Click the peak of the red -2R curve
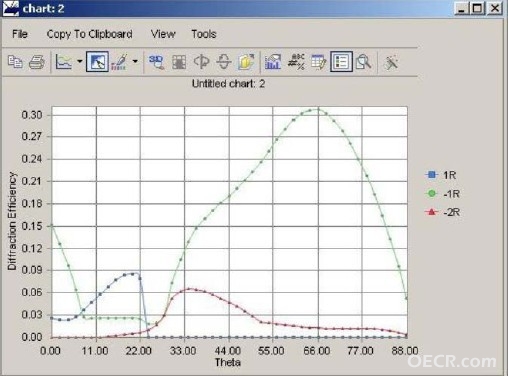The height and width of the screenshot is (376, 508). [189, 289]
